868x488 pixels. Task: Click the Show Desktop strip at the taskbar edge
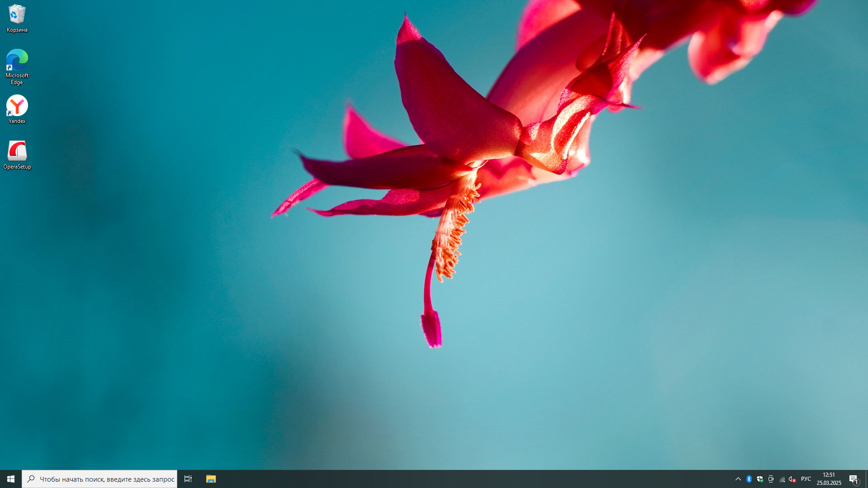tap(866, 479)
